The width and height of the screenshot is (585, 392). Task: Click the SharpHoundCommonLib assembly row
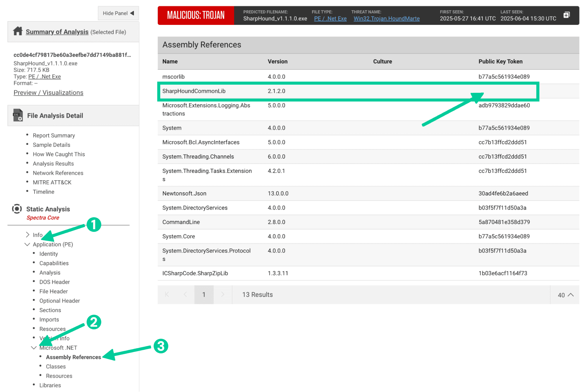194,91
